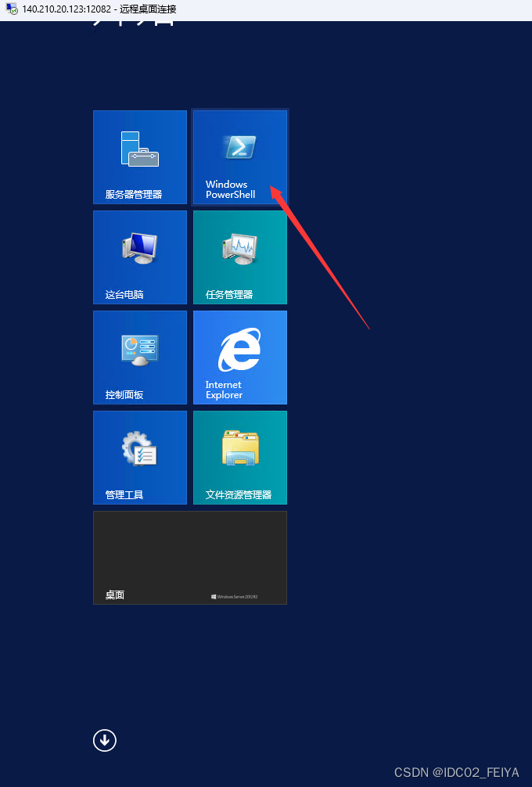
Task: Open the Administrative Tools (管理工具) tile
Action: [x=140, y=457]
